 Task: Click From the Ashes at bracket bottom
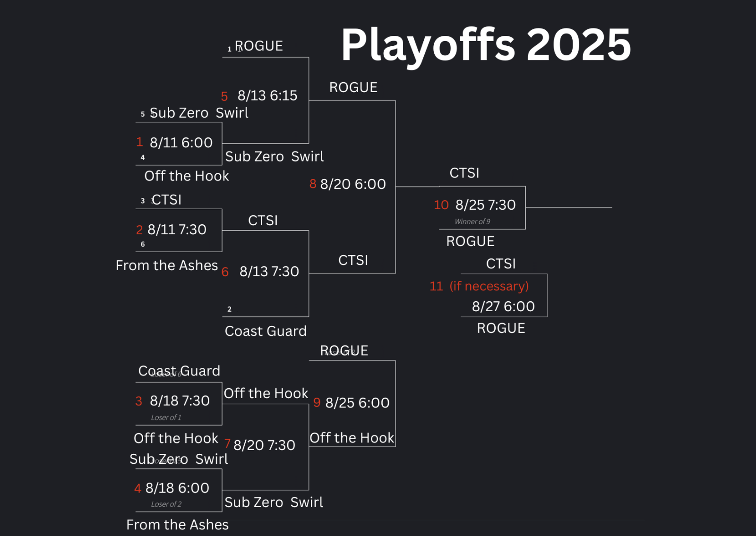(x=177, y=525)
